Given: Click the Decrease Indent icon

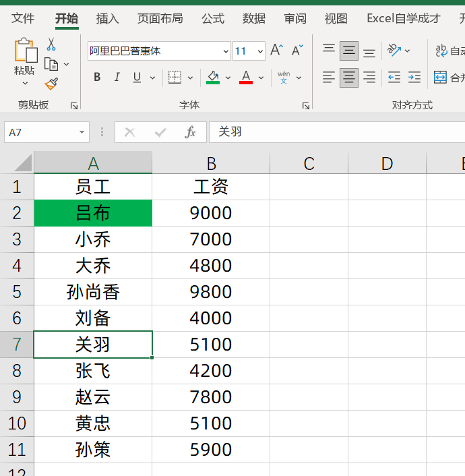Looking at the screenshot, I should tap(394, 78).
